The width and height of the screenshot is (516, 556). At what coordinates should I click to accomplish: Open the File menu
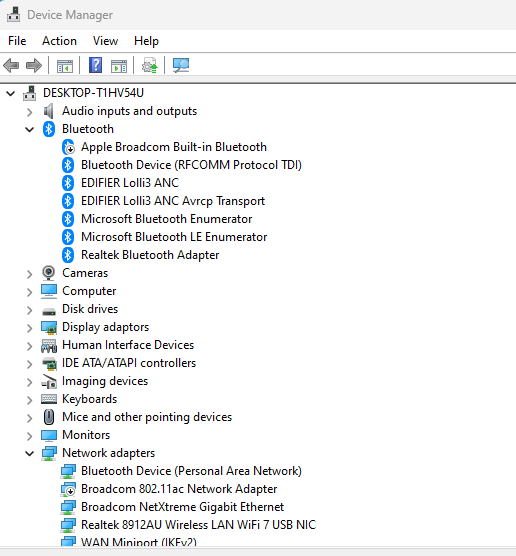(17, 41)
